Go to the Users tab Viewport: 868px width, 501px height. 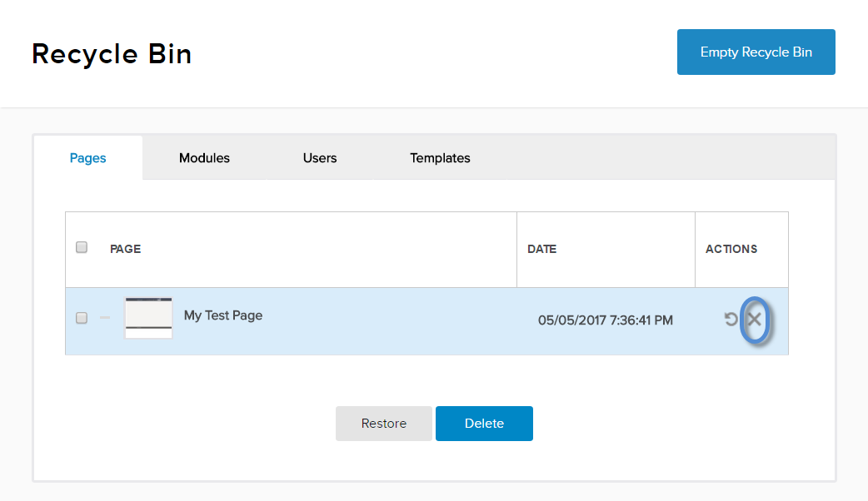(x=320, y=158)
